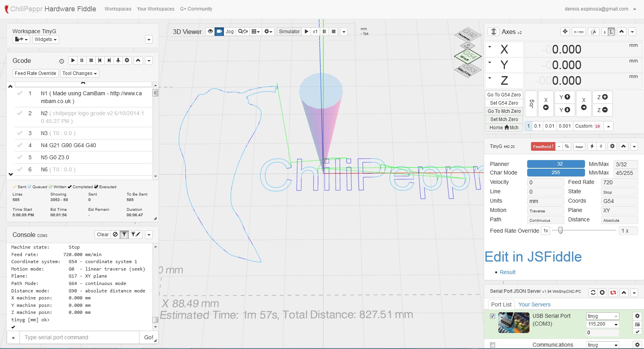Screen dimensions: 644x349
Task: Jog Z axis plus
Action: [603, 97]
